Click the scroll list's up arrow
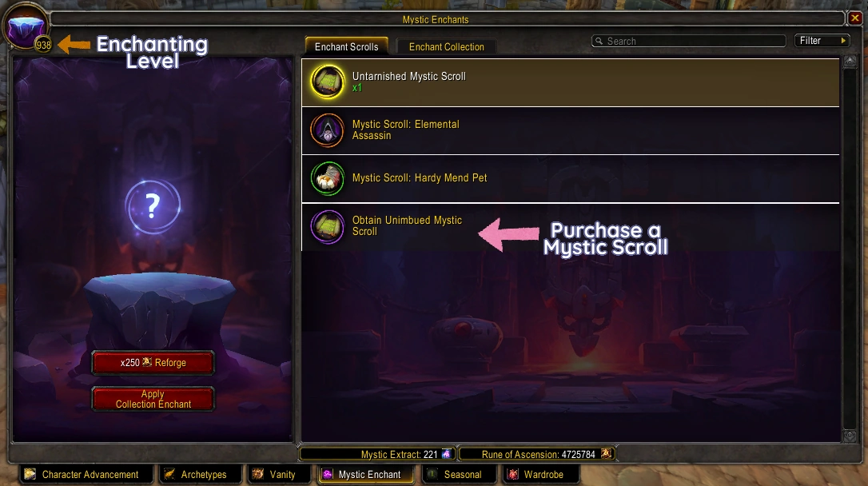This screenshot has width=868, height=486. tap(850, 62)
